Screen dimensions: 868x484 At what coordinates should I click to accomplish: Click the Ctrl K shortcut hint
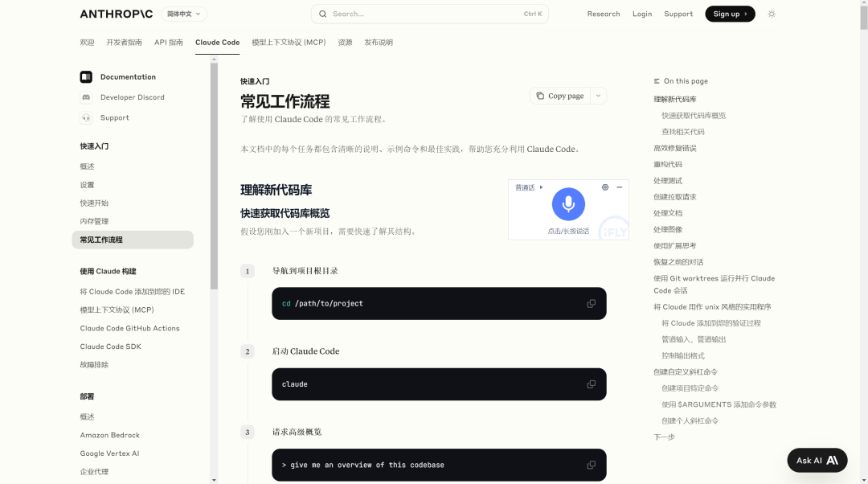533,14
